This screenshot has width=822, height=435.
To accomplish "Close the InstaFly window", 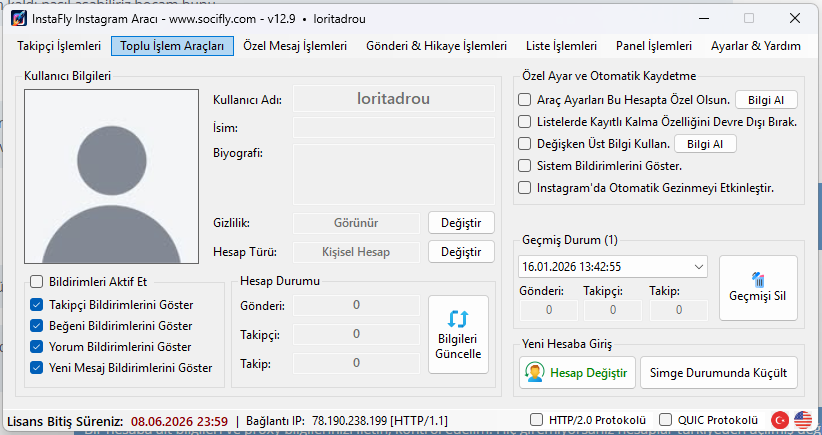I will click(x=794, y=18).
